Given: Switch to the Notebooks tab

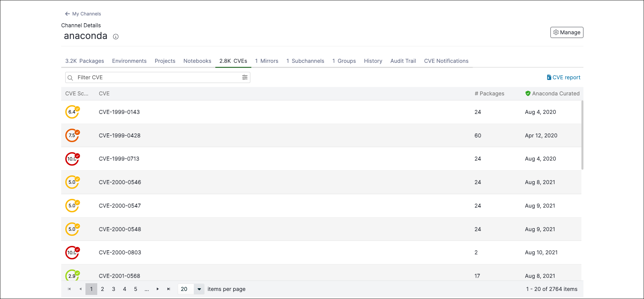Looking at the screenshot, I should coord(197,61).
